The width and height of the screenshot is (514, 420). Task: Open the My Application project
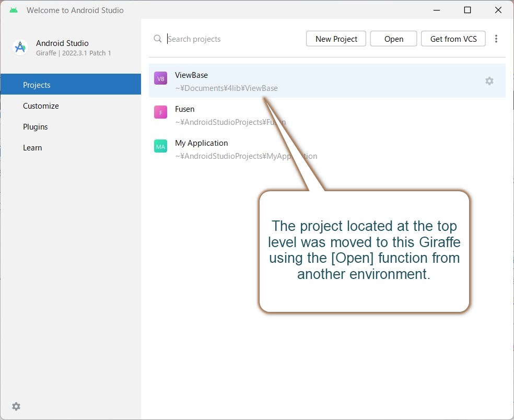pyautogui.click(x=327, y=149)
